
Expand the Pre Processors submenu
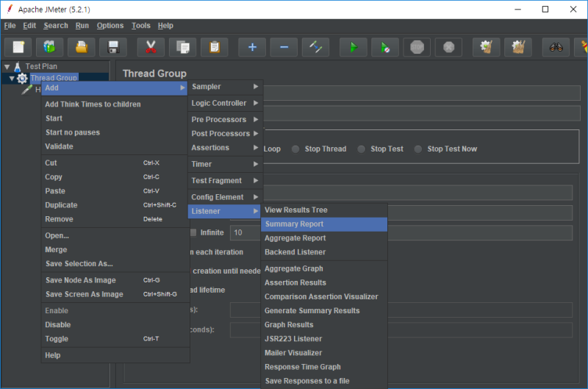(225, 120)
